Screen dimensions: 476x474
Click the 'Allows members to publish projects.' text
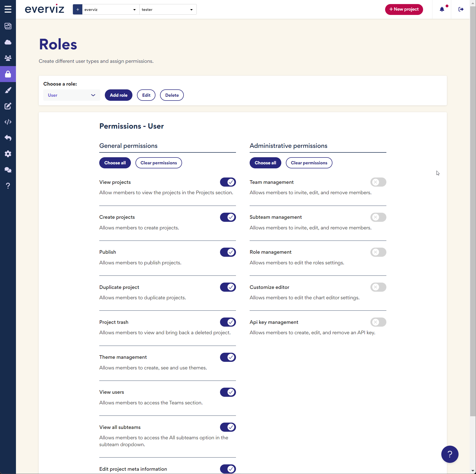click(140, 263)
